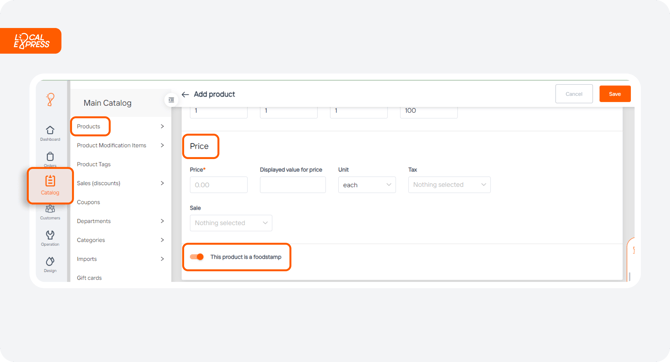Open the Product Tags menu item

click(94, 164)
